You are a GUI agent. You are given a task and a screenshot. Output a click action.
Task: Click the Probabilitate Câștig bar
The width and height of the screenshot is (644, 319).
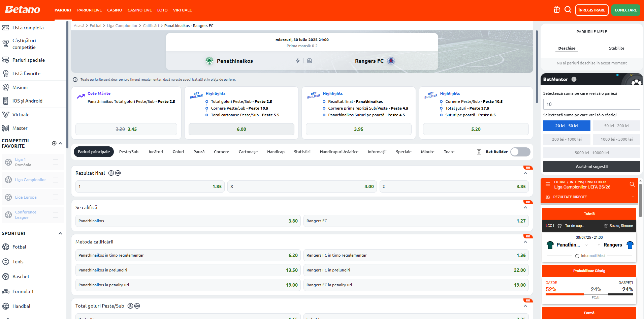pos(589,271)
